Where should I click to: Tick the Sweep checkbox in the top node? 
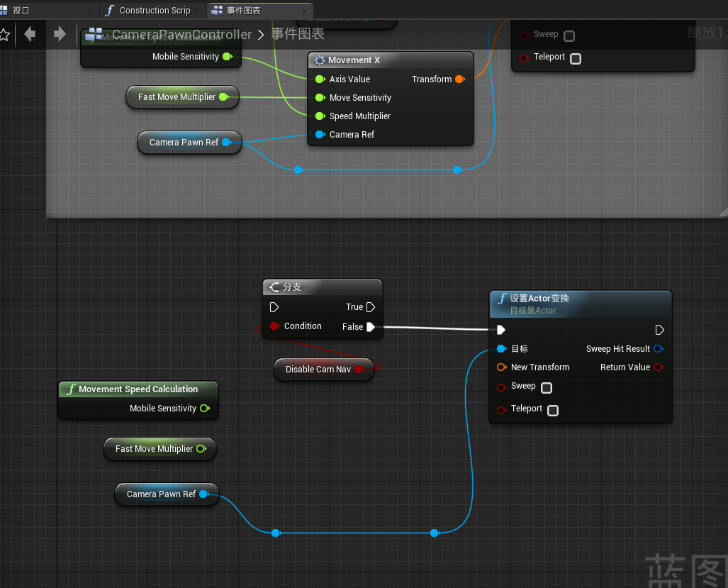[x=569, y=35]
